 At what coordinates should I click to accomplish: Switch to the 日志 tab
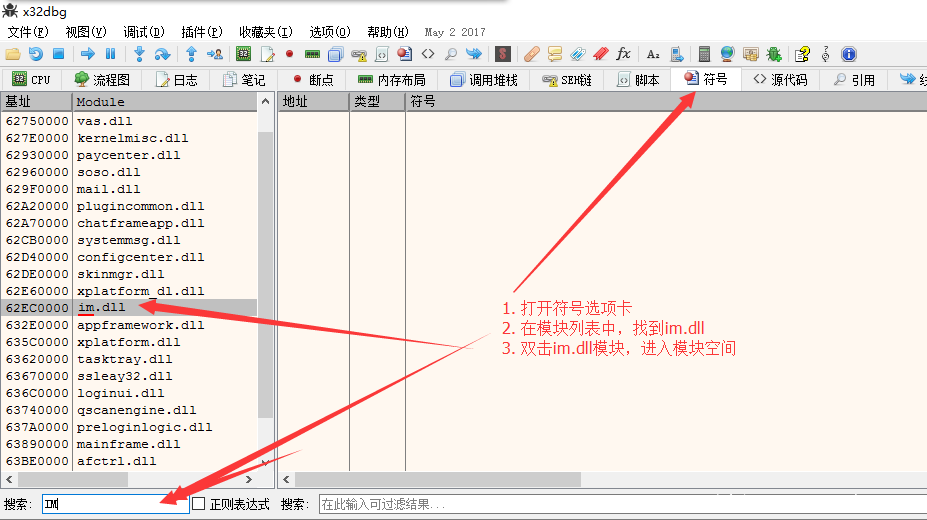(x=176, y=80)
